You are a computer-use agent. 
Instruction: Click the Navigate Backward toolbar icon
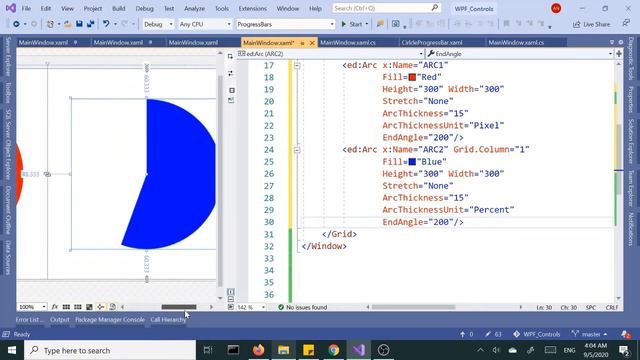(16, 24)
